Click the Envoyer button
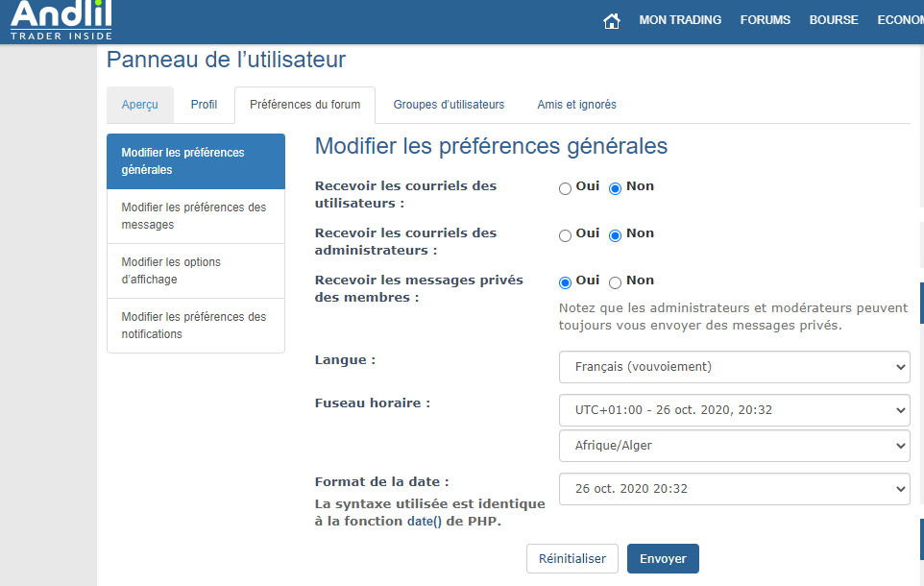The height and width of the screenshot is (586, 924). [663, 558]
